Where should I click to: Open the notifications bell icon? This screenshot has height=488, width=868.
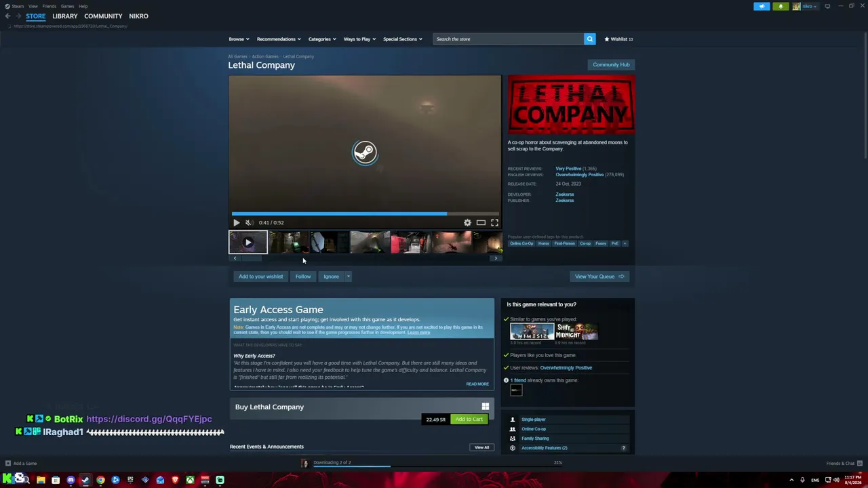pos(781,6)
